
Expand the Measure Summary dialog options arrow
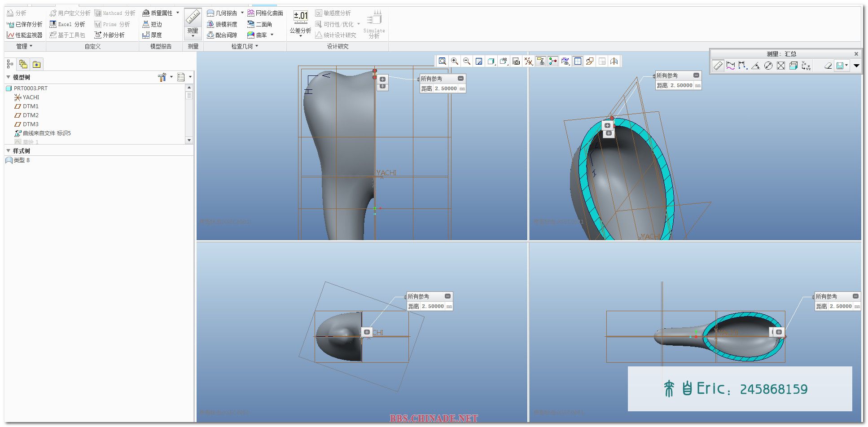(856, 66)
